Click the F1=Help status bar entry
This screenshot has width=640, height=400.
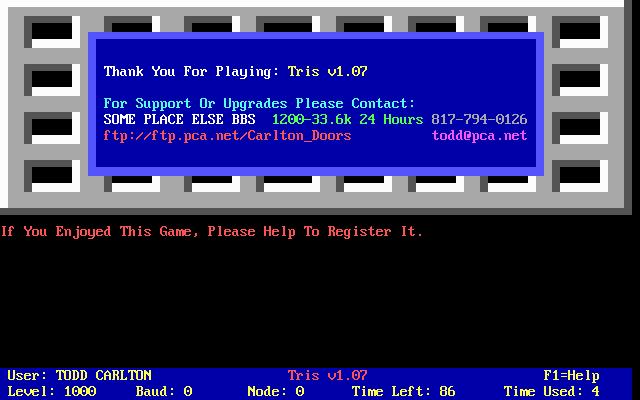[571, 376]
